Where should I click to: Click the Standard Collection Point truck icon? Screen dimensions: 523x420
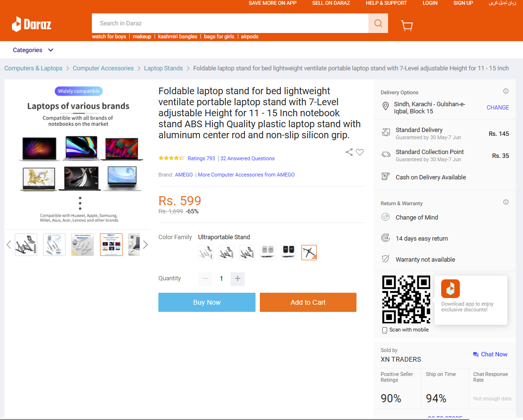386,155
